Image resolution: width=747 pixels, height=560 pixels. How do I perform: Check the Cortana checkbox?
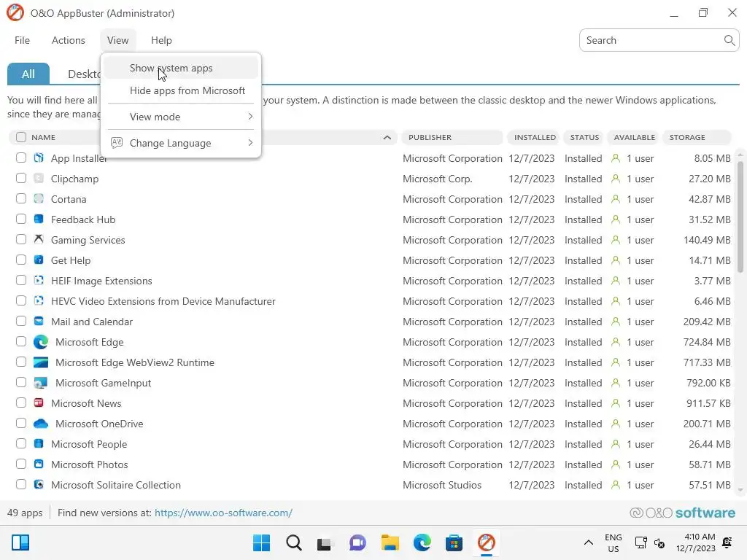click(21, 198)
